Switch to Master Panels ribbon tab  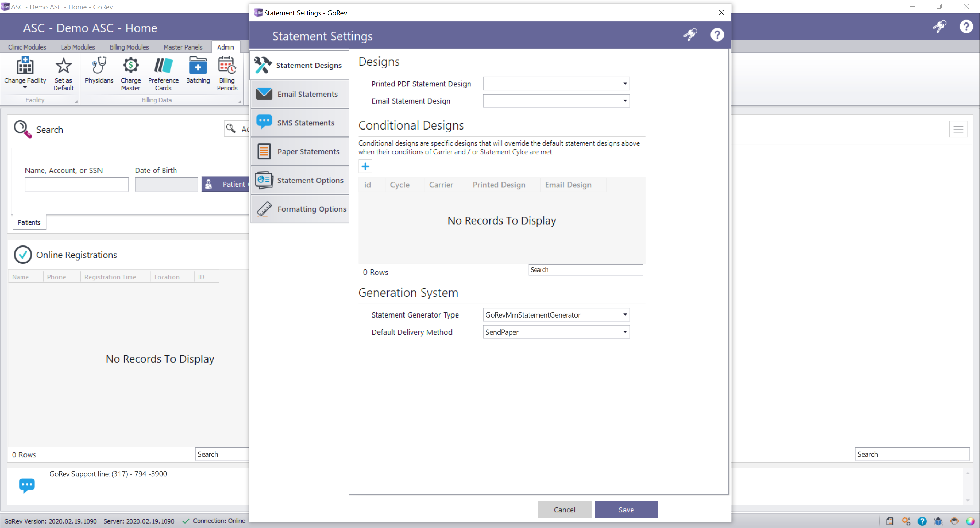point(183,47)
